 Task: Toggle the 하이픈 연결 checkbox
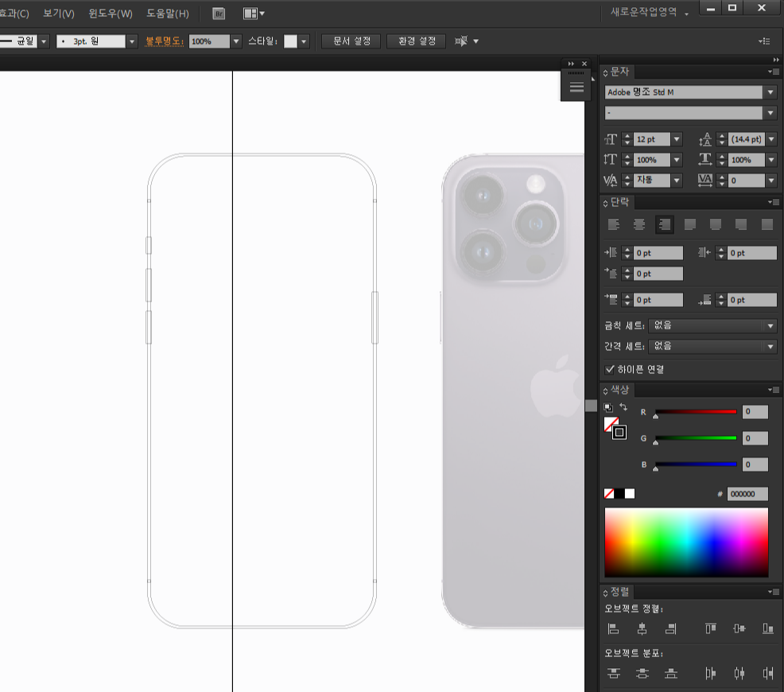pyautogui.click(x=610, y=370)
